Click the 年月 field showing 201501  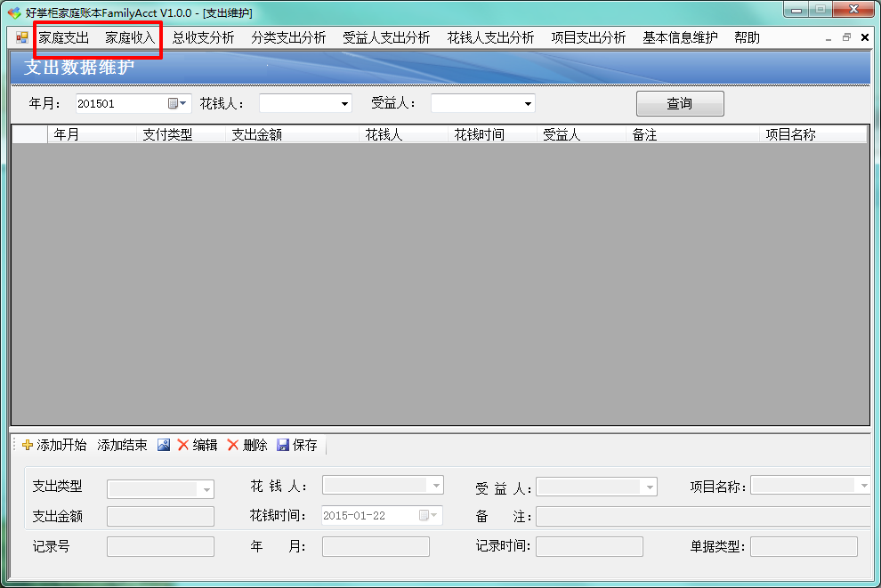tap(133, 103)
